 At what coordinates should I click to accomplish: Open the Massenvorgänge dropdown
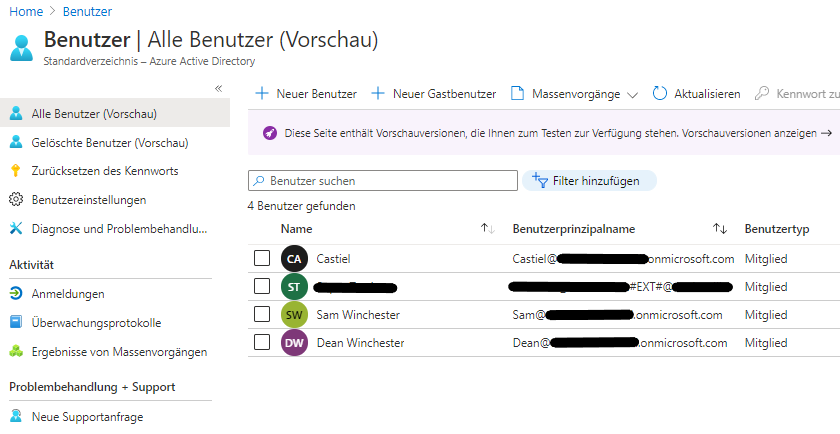click(x=574, y=94)
